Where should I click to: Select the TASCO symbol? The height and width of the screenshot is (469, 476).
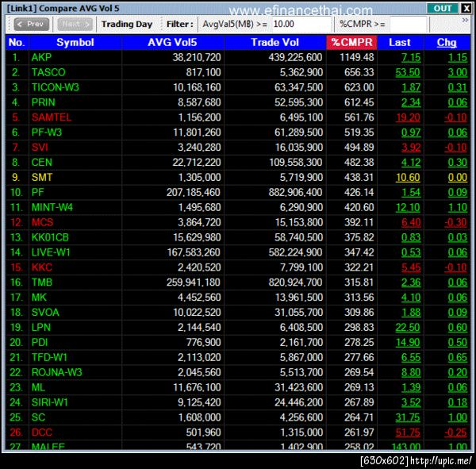[x=48, y=72]
